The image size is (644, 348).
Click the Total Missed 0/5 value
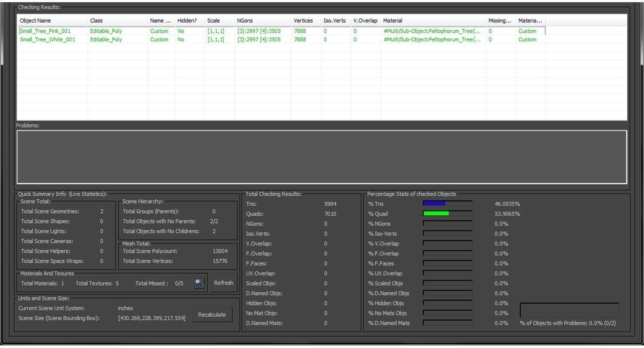(179, 284)
